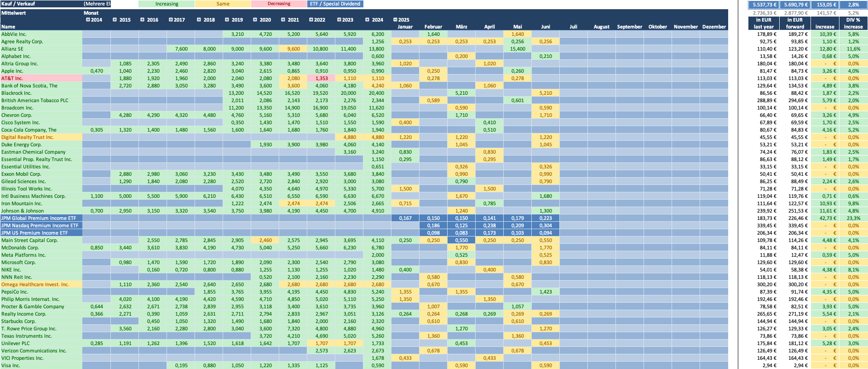Expand the 2022 year column group
The image size is (868, 369).
pos(311,20)
